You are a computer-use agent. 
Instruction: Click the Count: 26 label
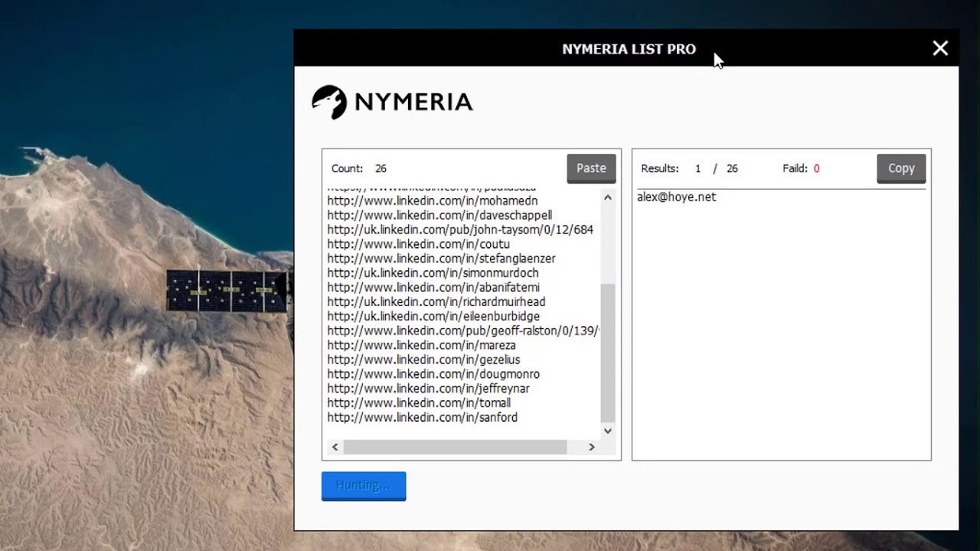click(359, 168)
